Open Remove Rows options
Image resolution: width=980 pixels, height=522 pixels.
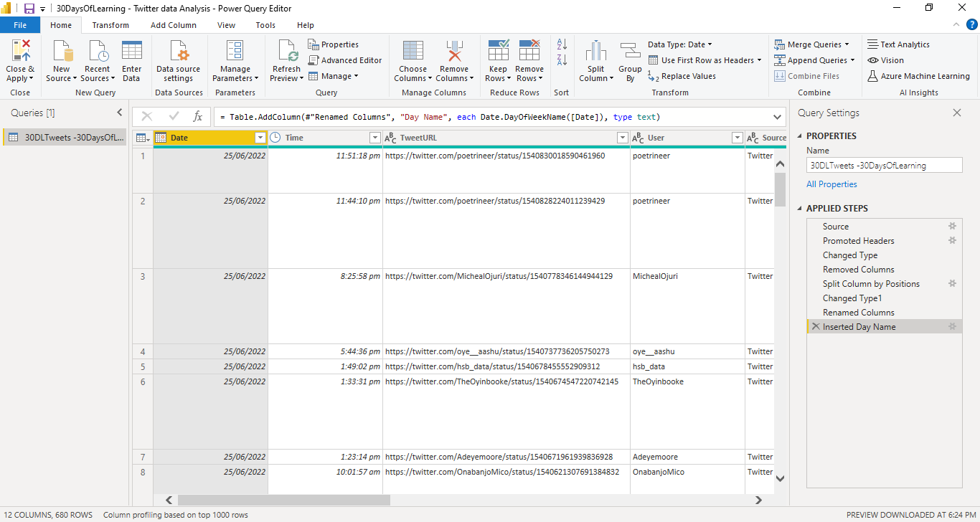click(529, 60)
